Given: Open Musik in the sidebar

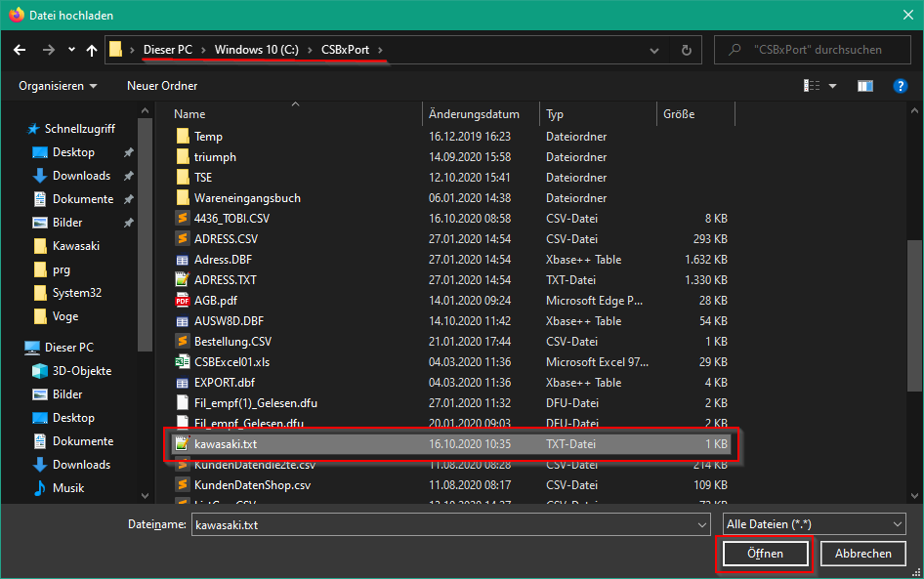Looking at the screenshot, I should (67, 488).
